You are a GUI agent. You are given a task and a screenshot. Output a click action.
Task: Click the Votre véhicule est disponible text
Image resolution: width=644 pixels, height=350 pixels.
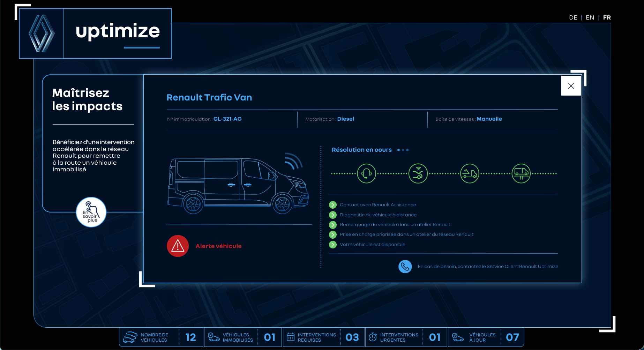(373, 244)
